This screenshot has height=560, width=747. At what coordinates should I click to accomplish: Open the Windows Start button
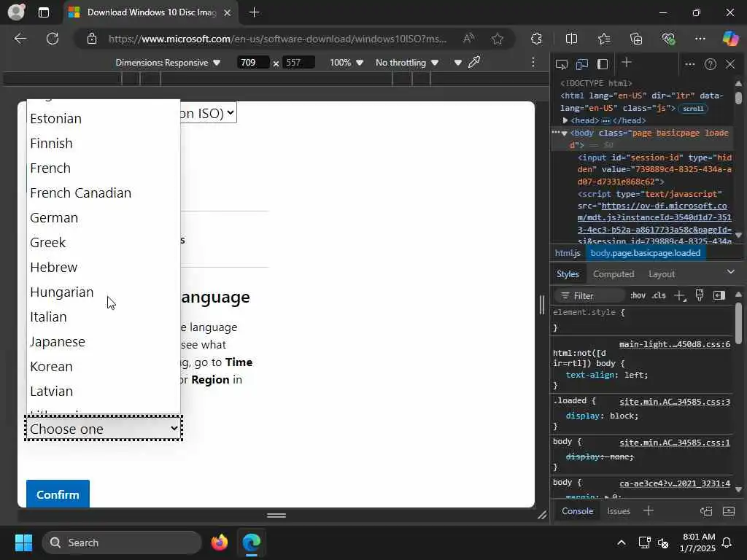click(x=23, y=542)
